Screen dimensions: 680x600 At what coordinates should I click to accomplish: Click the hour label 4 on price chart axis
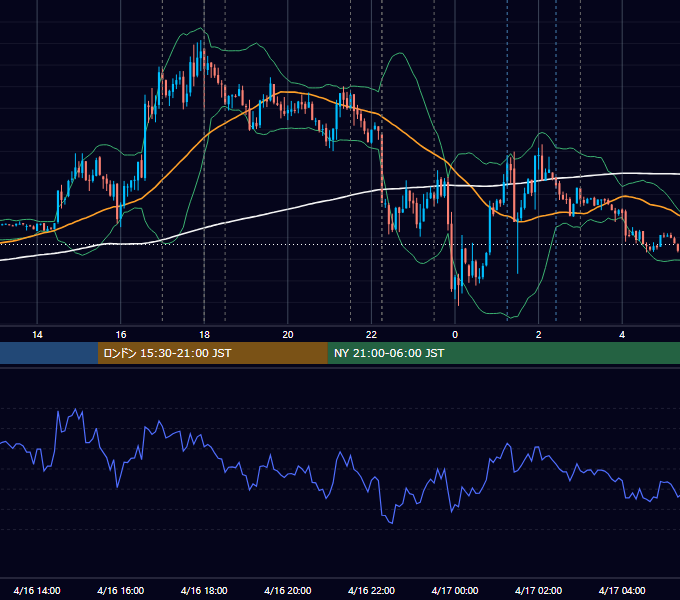622,335
